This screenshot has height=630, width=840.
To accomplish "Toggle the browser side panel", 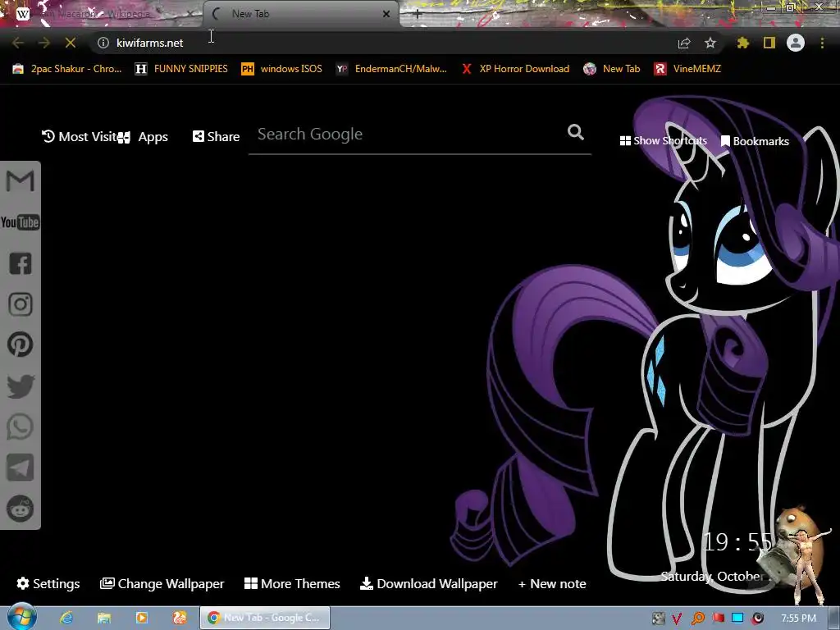I will [769, 43].
